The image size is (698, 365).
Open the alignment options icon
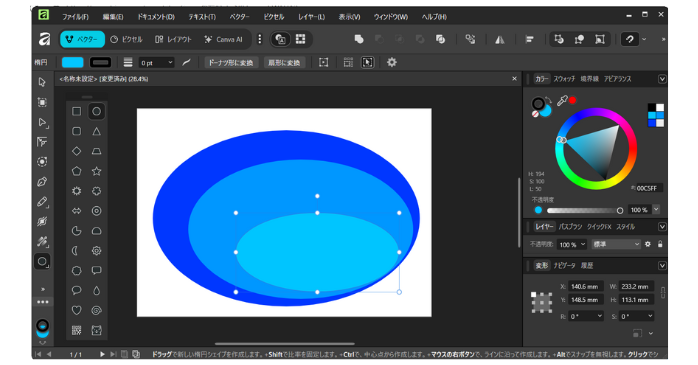(529, 39)
